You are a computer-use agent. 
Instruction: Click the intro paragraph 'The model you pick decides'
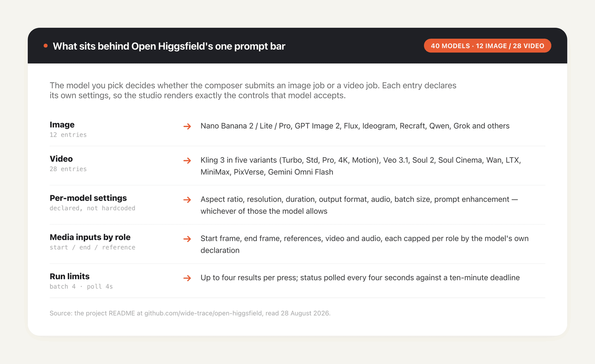coord(253,90)
